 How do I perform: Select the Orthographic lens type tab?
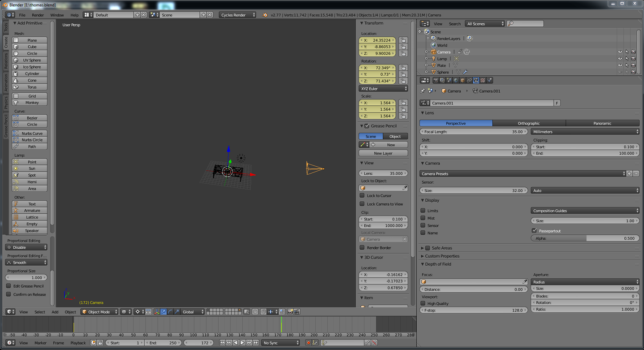(529, 123)
